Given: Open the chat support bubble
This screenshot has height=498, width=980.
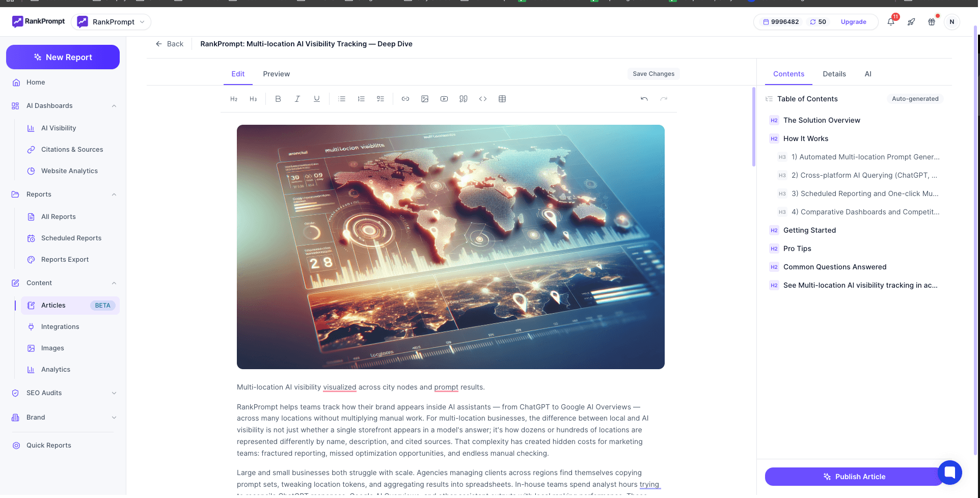Looking at the screenshot, I should [949, 473].
